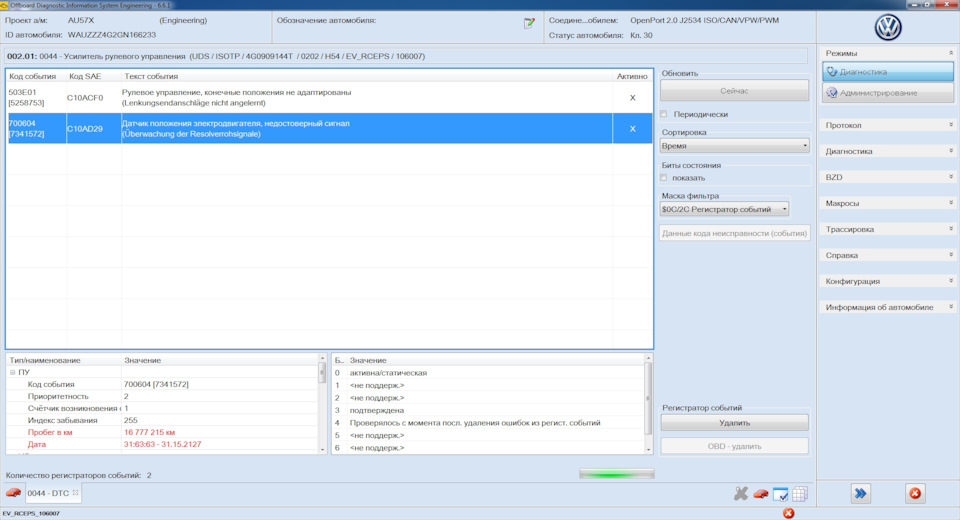Viewport: 960px width, 520px height.
Task: Click the green progress indicator bar
Action: (617, 474)
